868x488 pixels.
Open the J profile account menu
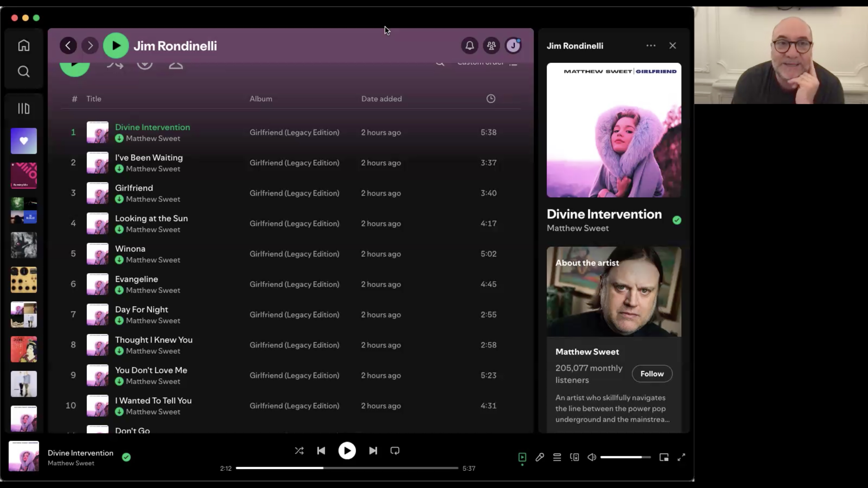(513, 45)
